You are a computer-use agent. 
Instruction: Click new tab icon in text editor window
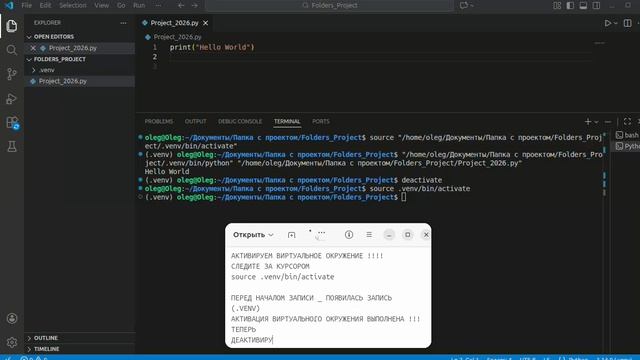(x=291, y=235)
